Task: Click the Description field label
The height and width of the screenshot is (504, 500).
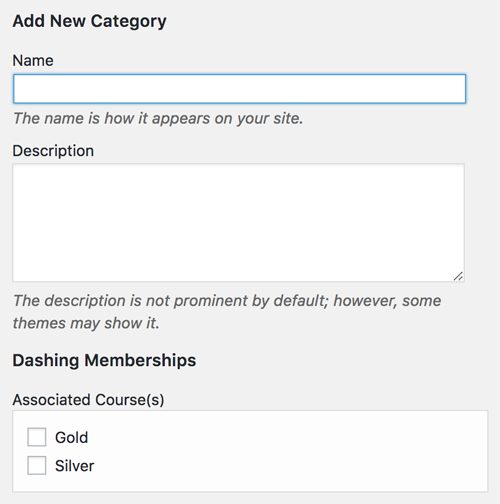Action: (x=53, y=151)
